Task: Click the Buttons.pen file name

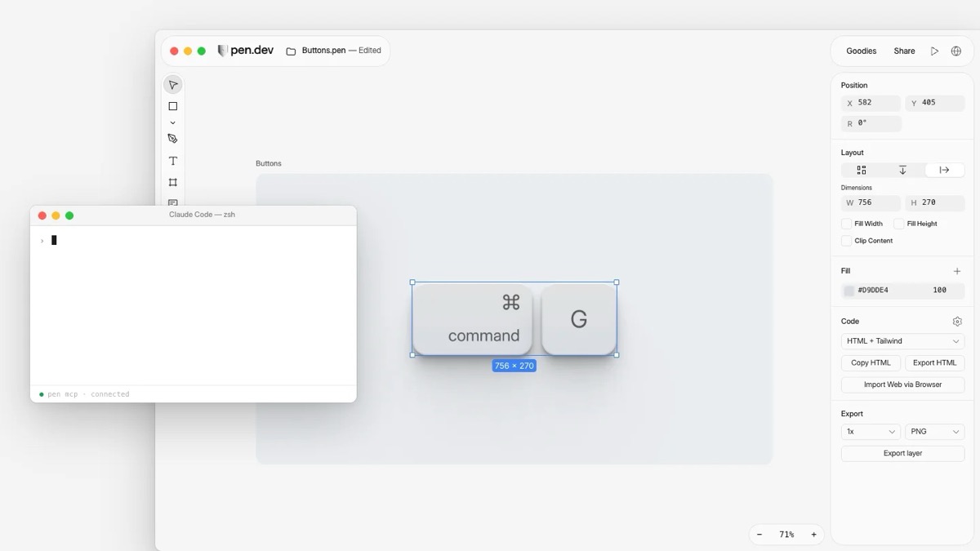Action: click(325, 51)
